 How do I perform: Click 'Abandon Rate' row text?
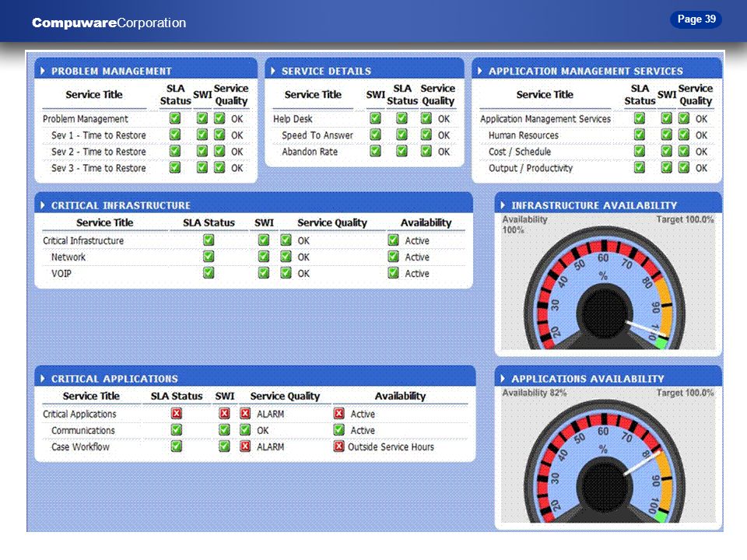(310, 152)
